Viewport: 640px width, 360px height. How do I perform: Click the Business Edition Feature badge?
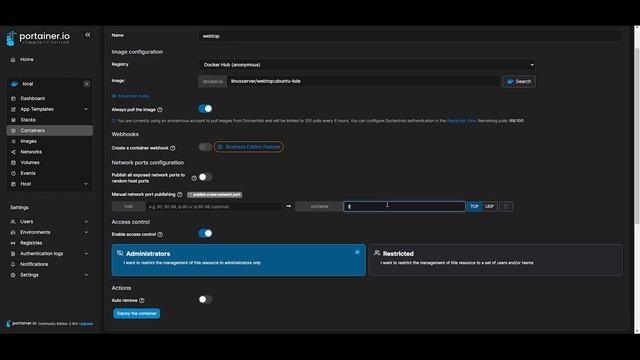[249, 147]
